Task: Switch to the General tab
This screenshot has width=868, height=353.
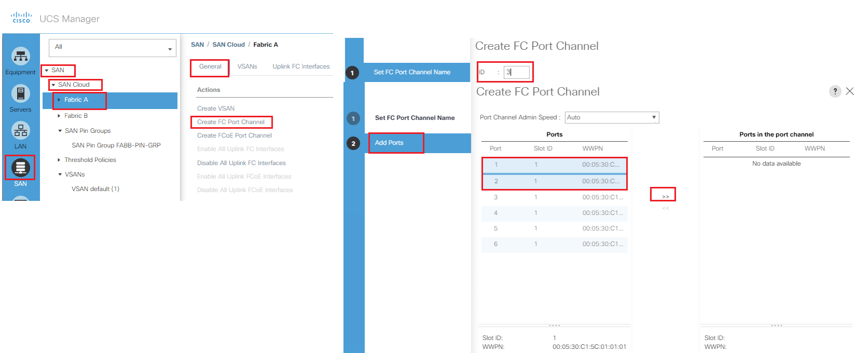Action: (x=210, y=66)
